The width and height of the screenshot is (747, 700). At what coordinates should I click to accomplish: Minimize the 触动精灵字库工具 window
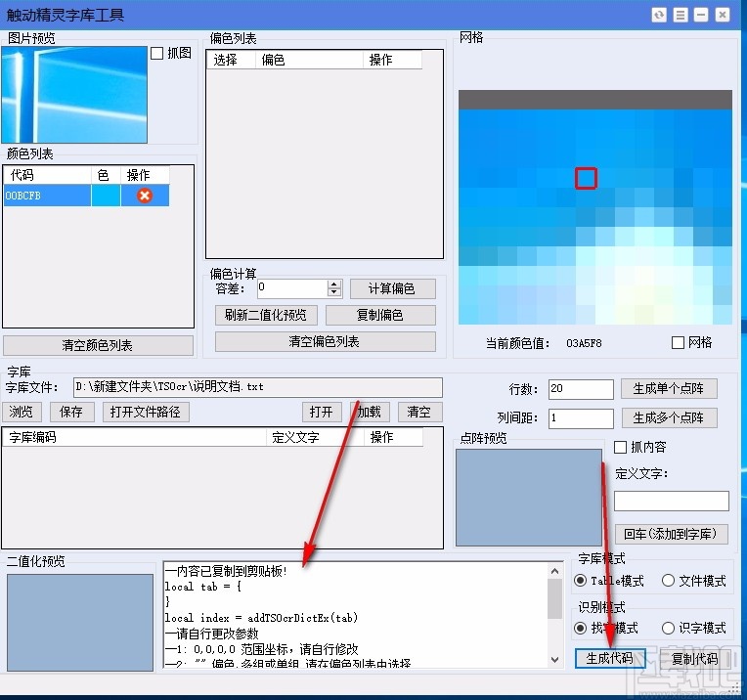(x=701, y=16)
